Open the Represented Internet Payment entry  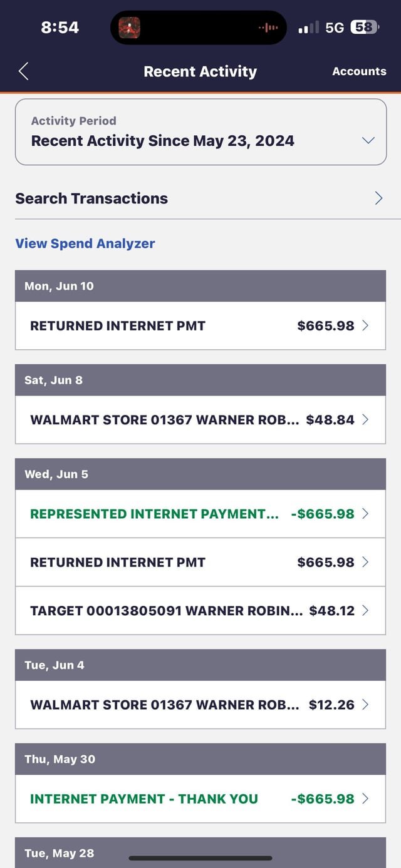200,514
